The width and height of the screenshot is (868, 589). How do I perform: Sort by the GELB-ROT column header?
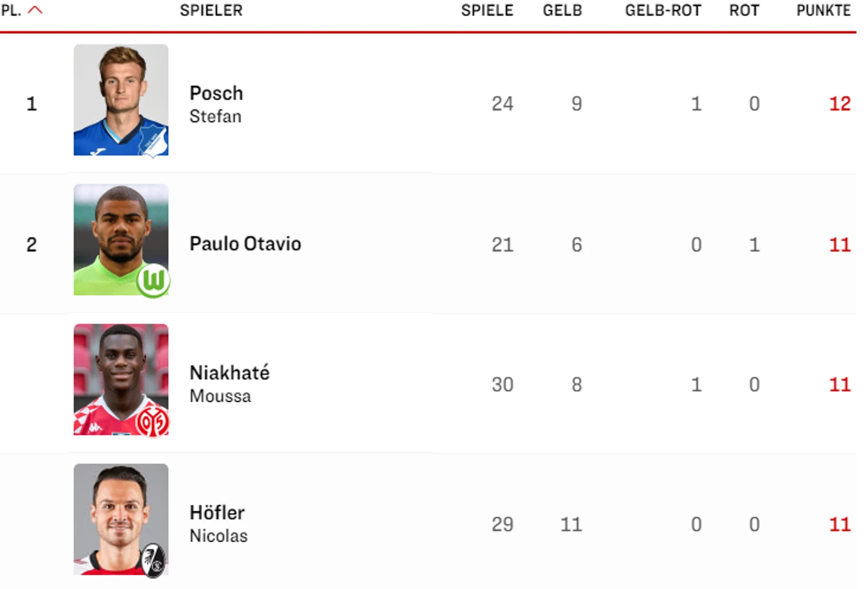pyautogui.click(x=663, y=11)
